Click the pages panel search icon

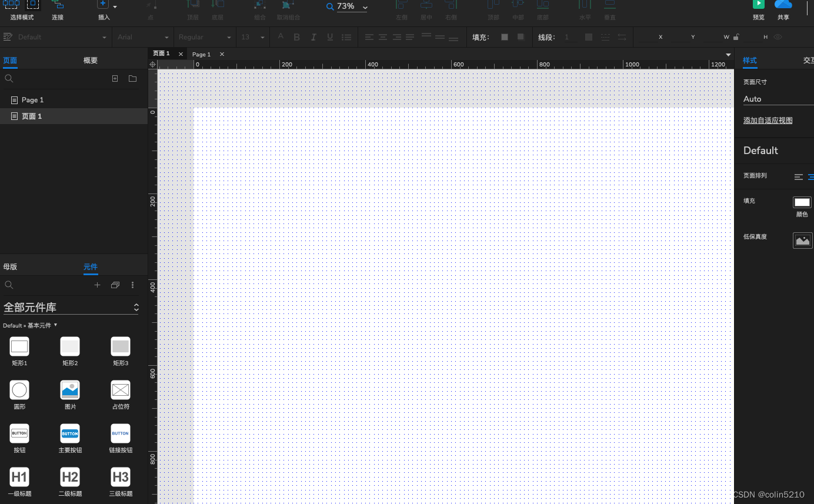[9, 78]
